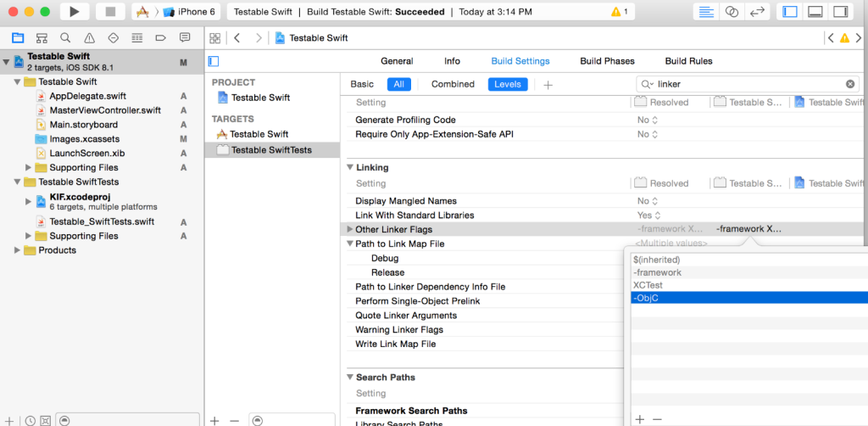Toggle the Utilities panel visibility
This screenshot has width=868, height=426.
pyautogui.click(x=841, y=12)
